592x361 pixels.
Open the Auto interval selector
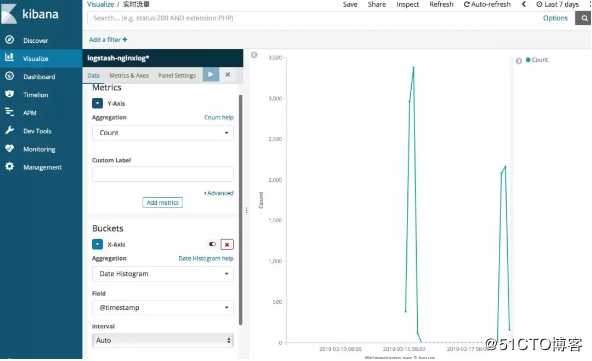tap(163, 340)
